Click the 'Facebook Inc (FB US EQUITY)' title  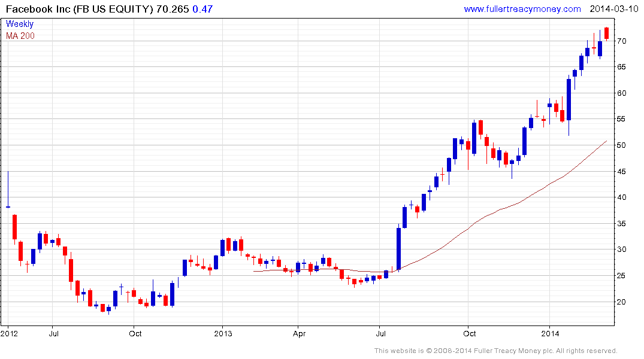point(80,9)
